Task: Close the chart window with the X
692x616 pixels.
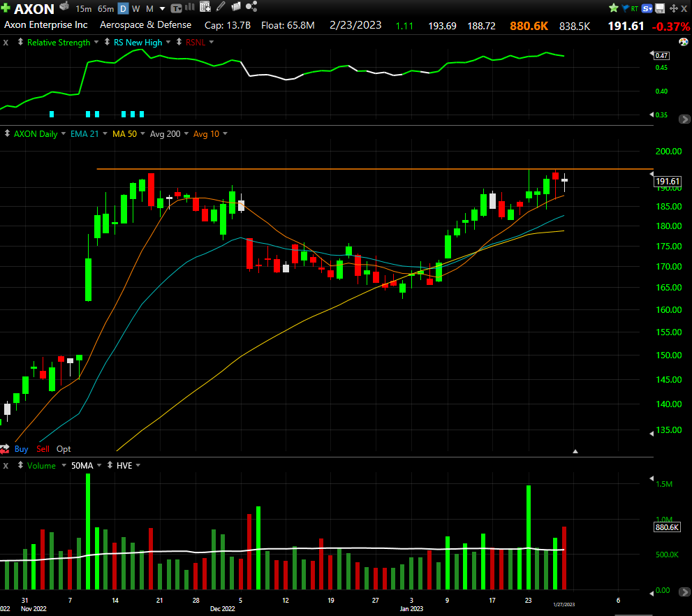Action: 684,8
